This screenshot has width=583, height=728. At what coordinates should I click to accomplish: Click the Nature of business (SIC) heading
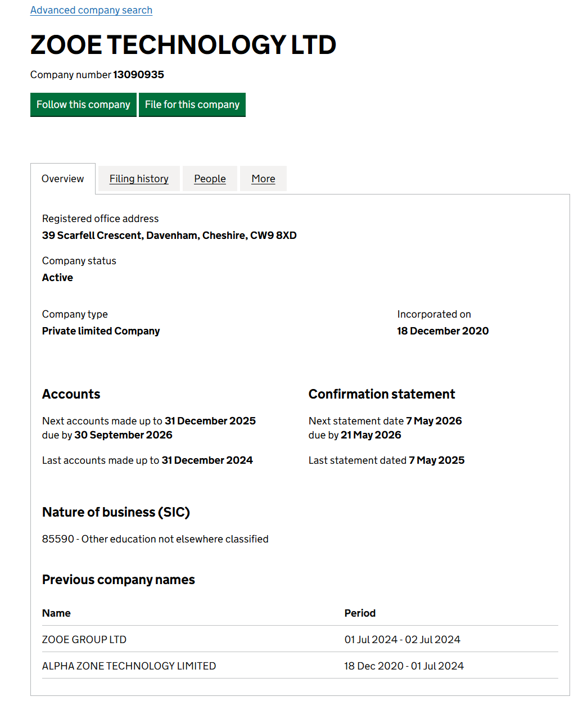click(x=116, y=512)
